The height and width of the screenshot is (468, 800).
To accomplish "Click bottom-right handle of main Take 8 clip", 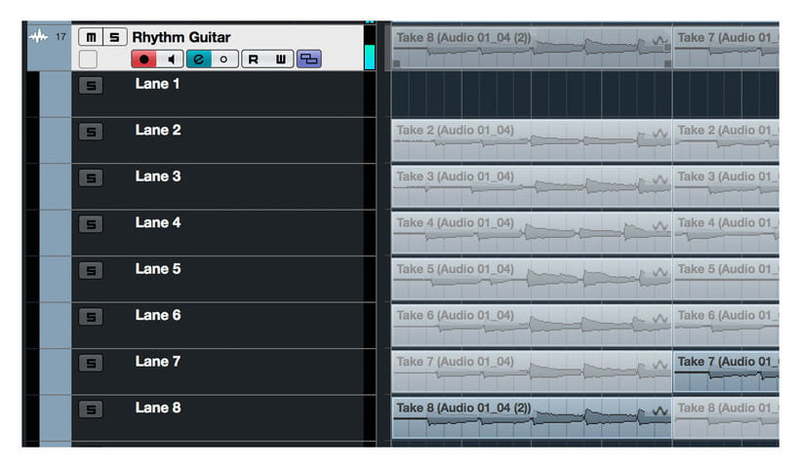I will [x=667, y=64].
